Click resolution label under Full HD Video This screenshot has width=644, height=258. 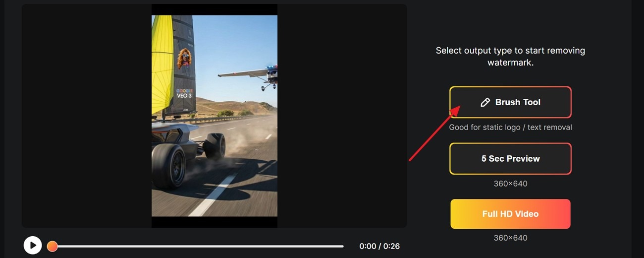[510, 238]
